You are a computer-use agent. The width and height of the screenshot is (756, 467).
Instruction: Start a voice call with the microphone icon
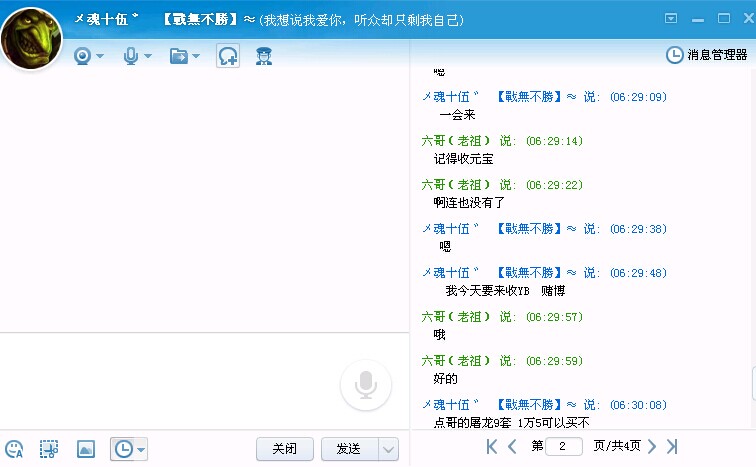(131, 56)
